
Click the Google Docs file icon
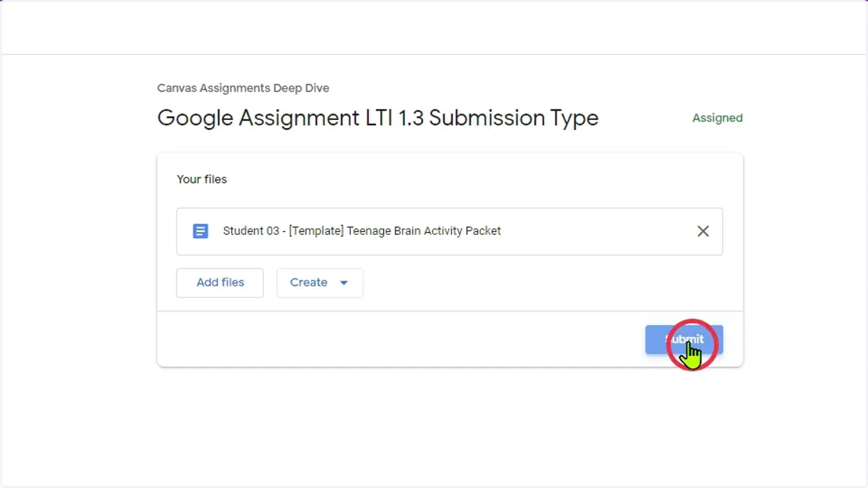pos(200,231)
